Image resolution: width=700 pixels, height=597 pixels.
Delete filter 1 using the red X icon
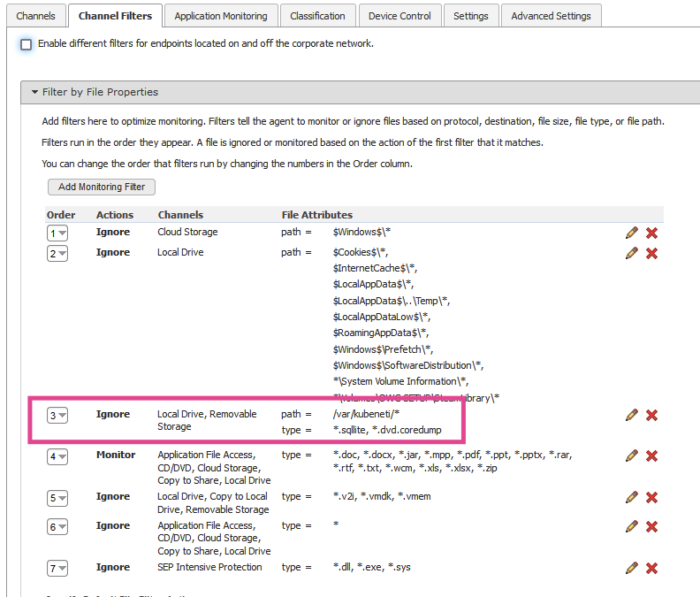(651, 233)
